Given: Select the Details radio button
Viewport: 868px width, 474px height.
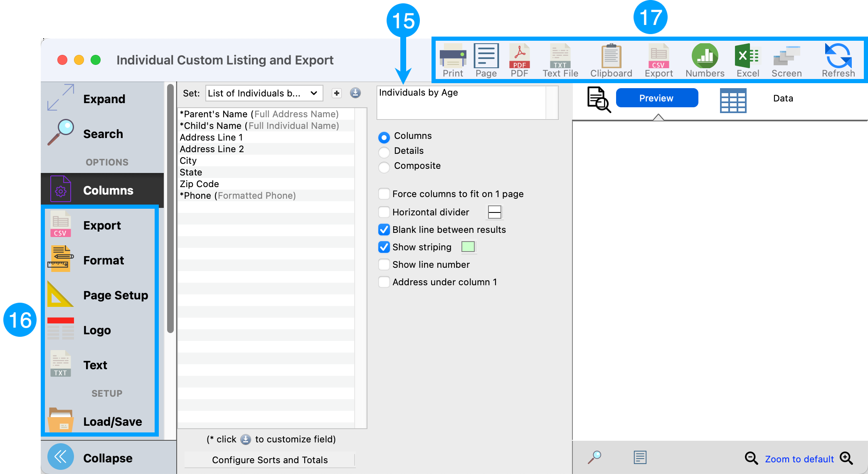Looking at the screenshot, I should point(384,151).
